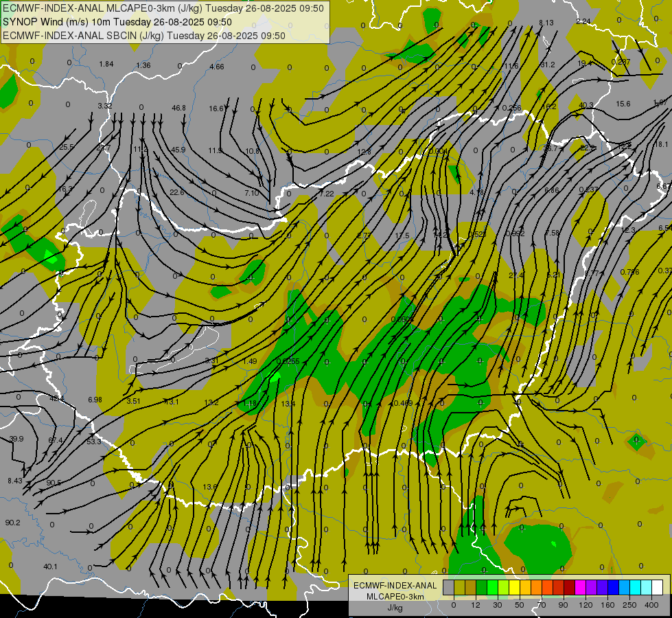Click the legend tick label 250
Screen dimensions: 672x618
629,605
